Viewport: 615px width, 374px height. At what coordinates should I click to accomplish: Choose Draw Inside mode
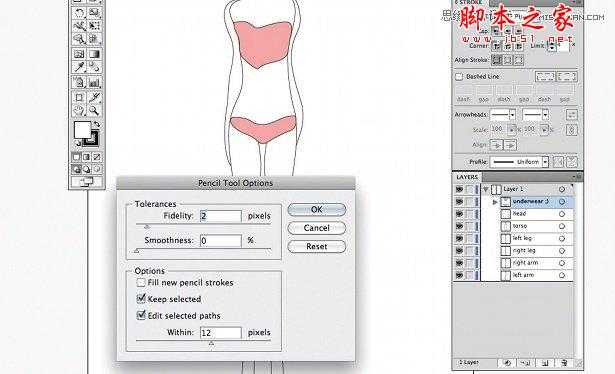coord(96,169)
